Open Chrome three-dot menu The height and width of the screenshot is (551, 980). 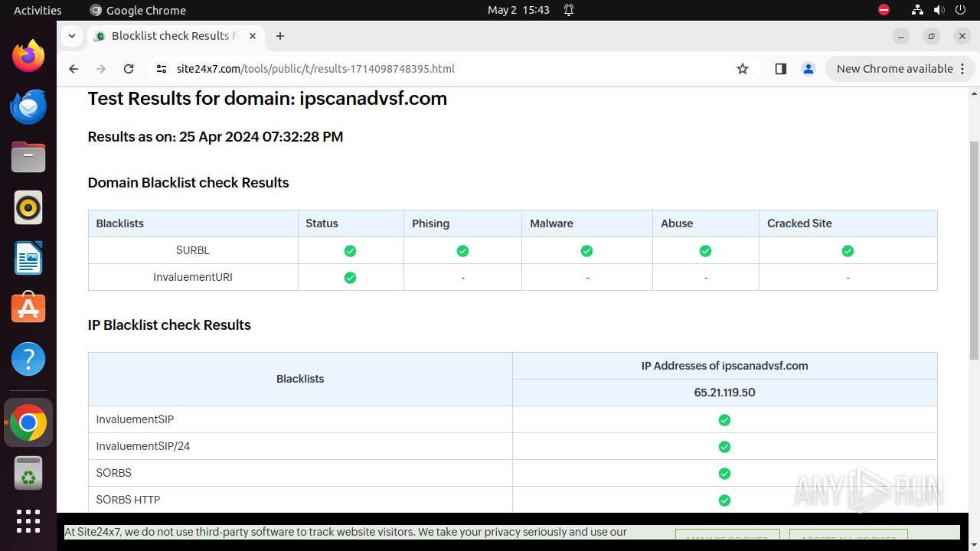pyautogui.click(x=963, y=69)
